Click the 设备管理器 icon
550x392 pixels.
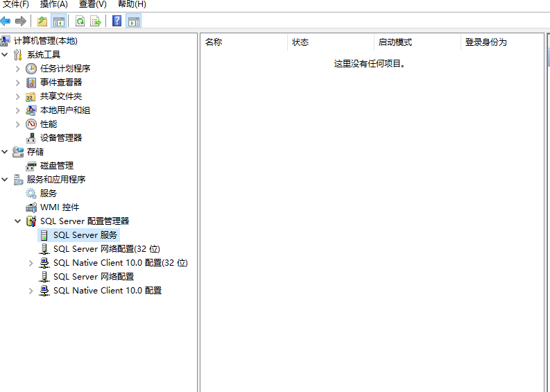coord(31,138)
